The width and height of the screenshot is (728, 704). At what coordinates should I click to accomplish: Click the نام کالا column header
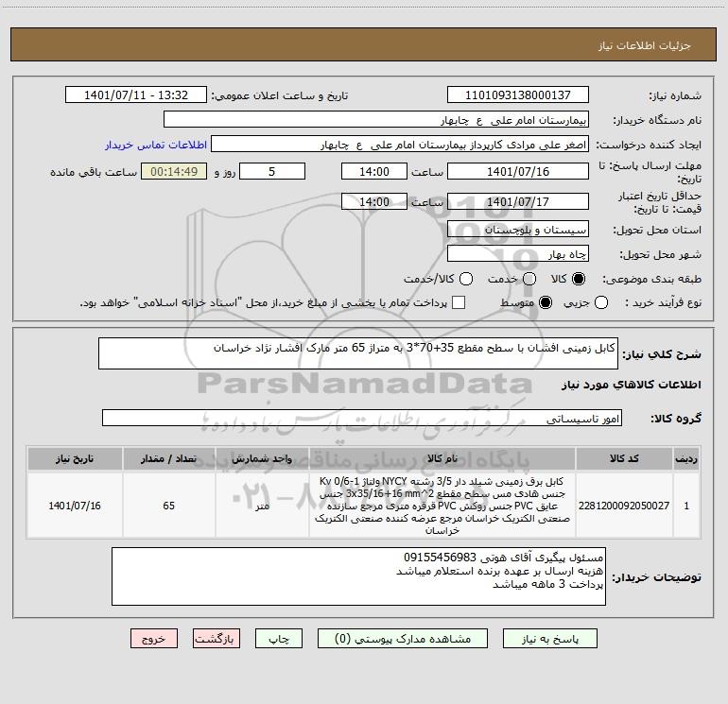442,458
